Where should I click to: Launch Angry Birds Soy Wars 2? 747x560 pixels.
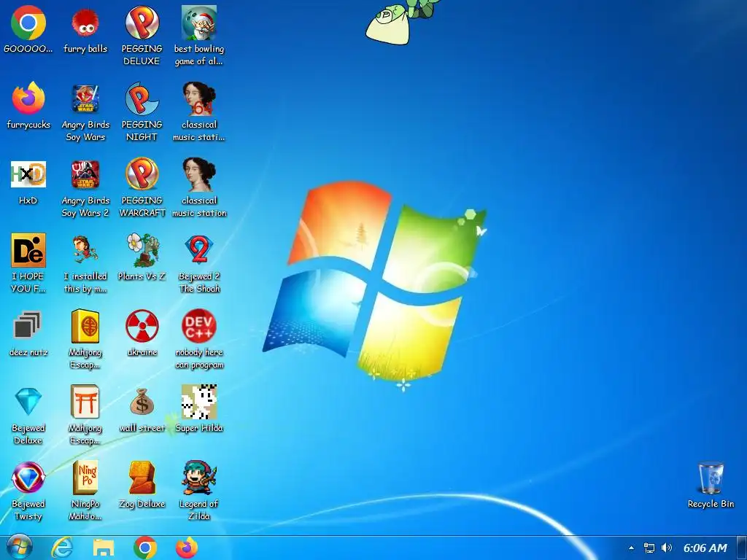click(85, 174)
